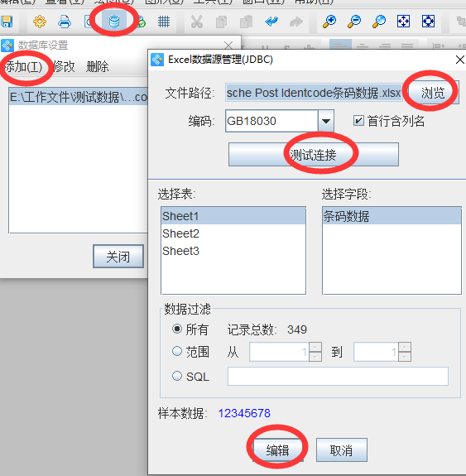Toggle 首行含列名 checkbox
This screenshot has height=476, width=466.
358,121
